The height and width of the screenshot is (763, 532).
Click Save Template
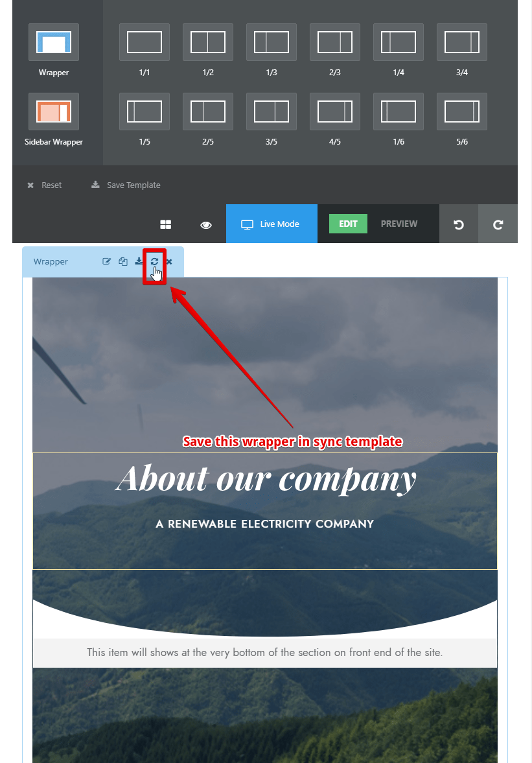[x=126, y=185]
